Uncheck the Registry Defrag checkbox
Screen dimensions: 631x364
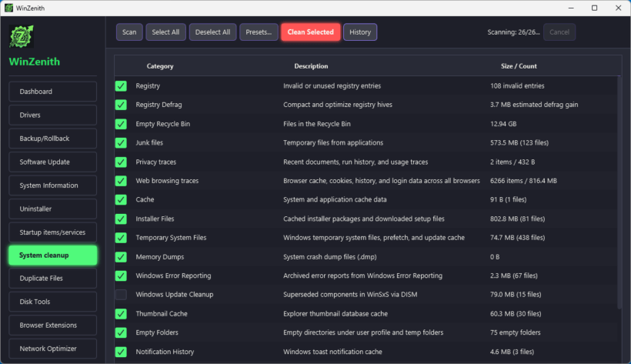(x=121, y=105)
